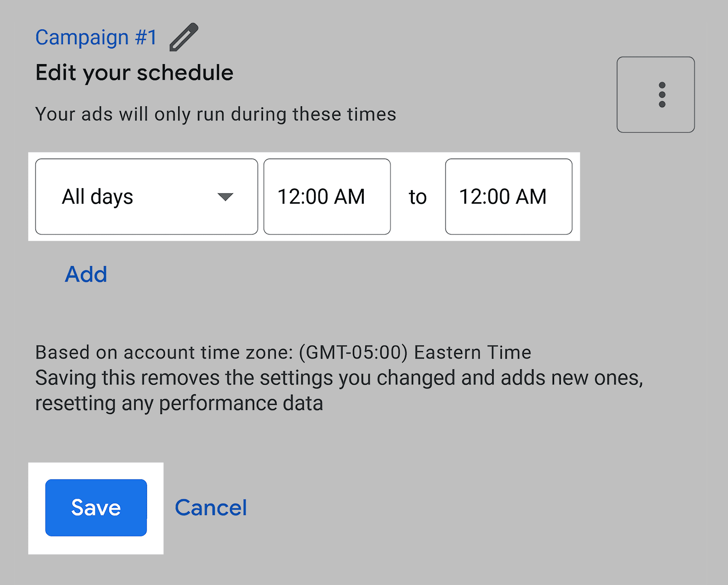
Task: Click the dropdown arrow in All days
Action: pyautogui.click(x=225, y=197)
